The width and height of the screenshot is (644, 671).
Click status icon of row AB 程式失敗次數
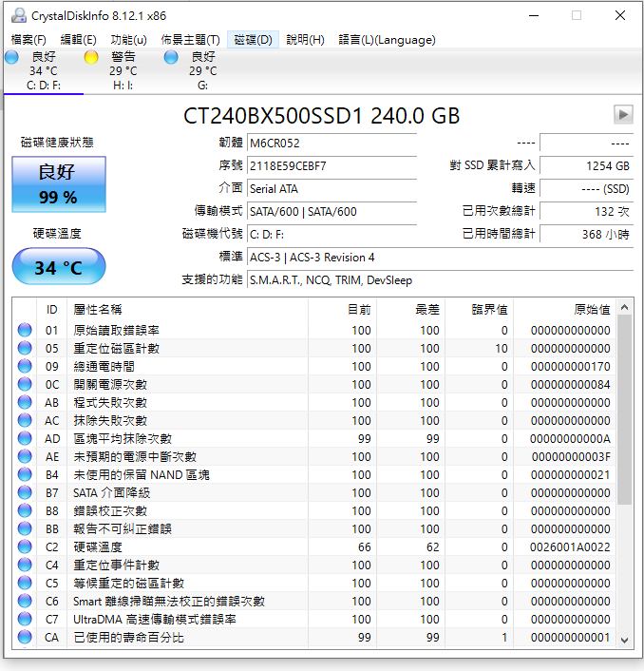click(x=25, y=402)
